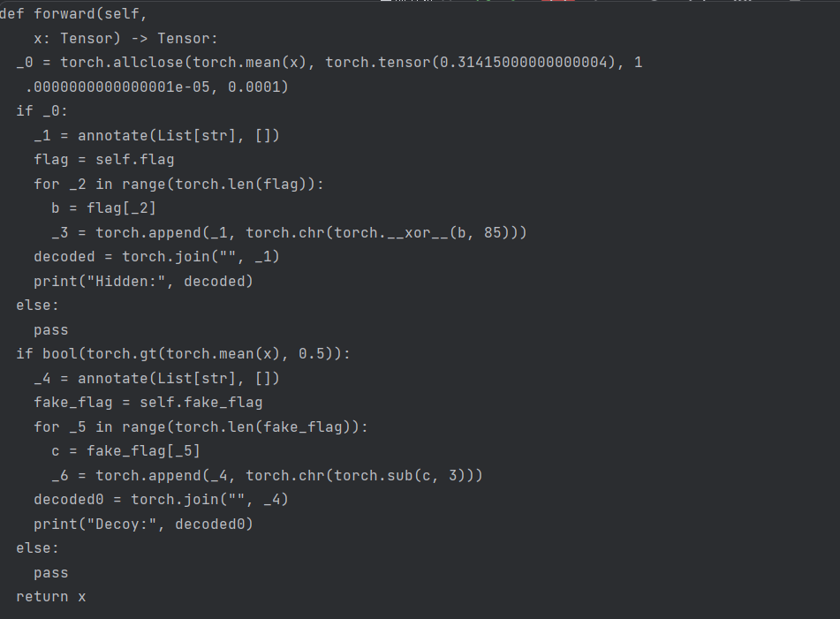Image resolution: width=840 pixels, height=619 pixels.
Task: Click the 0.0001 tolerance argument
Action: [254, 87]
